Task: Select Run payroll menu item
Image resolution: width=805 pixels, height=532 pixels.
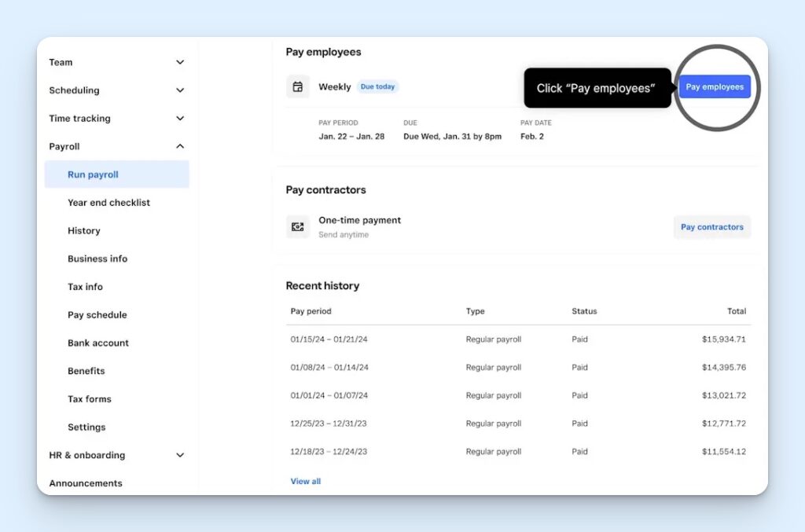Action: (116, 174)
